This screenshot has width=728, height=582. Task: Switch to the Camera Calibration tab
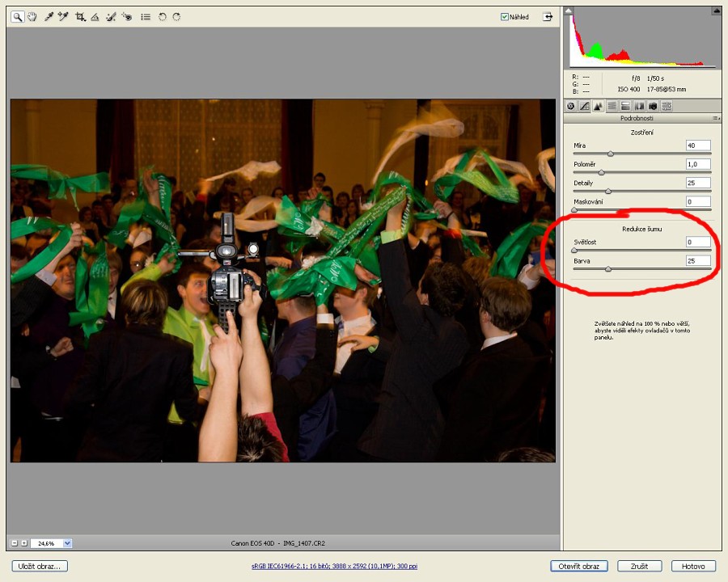[653, 106]
